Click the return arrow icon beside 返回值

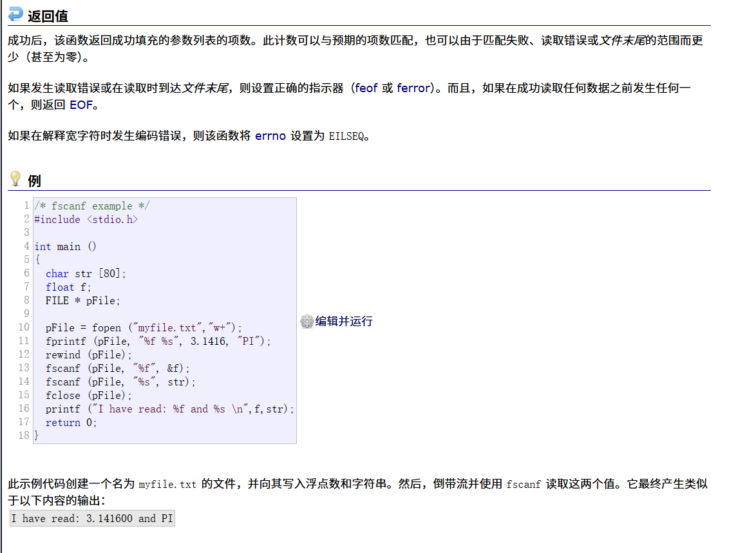tap(15, 14)
